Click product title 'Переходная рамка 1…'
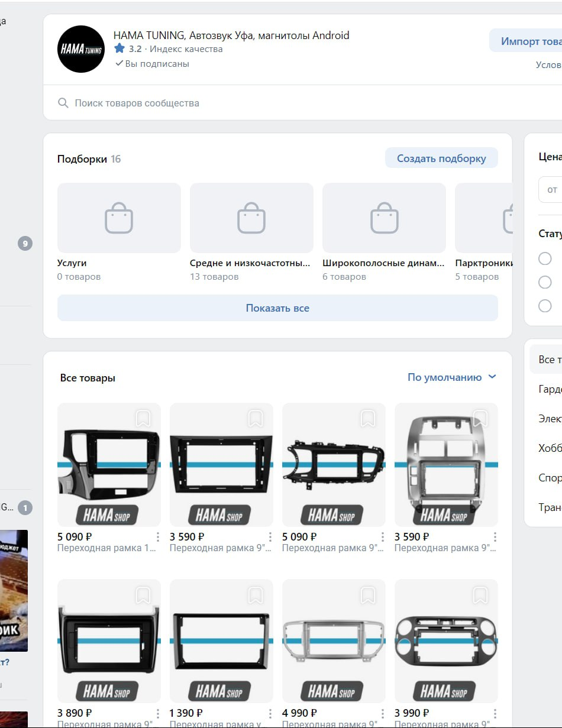Image resolution: width=562 pixels, height=728 pixels. [x=106, y=548]
